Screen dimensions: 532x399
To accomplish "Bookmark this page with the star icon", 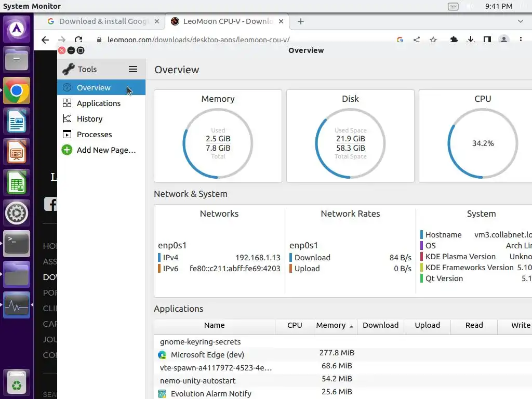I will 433,39.
